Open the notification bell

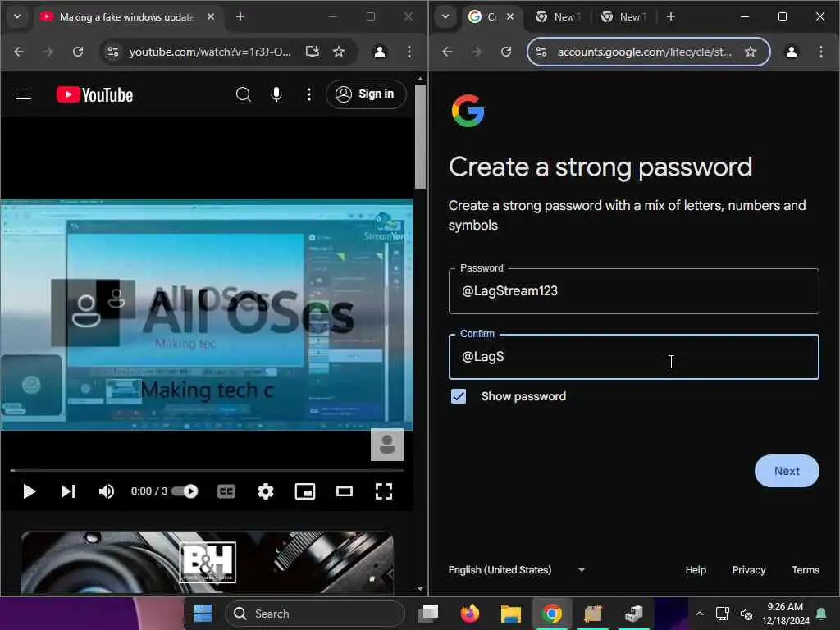[820, 614]
